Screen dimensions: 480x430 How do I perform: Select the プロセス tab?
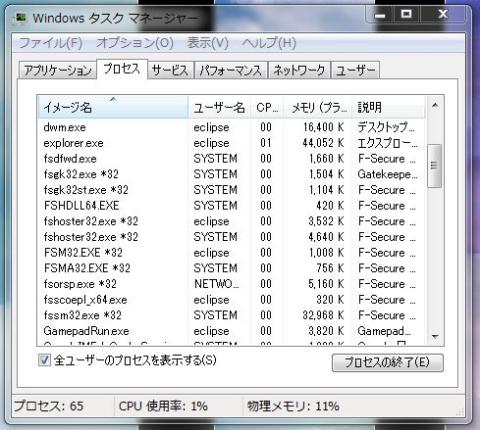pos(122,69)
